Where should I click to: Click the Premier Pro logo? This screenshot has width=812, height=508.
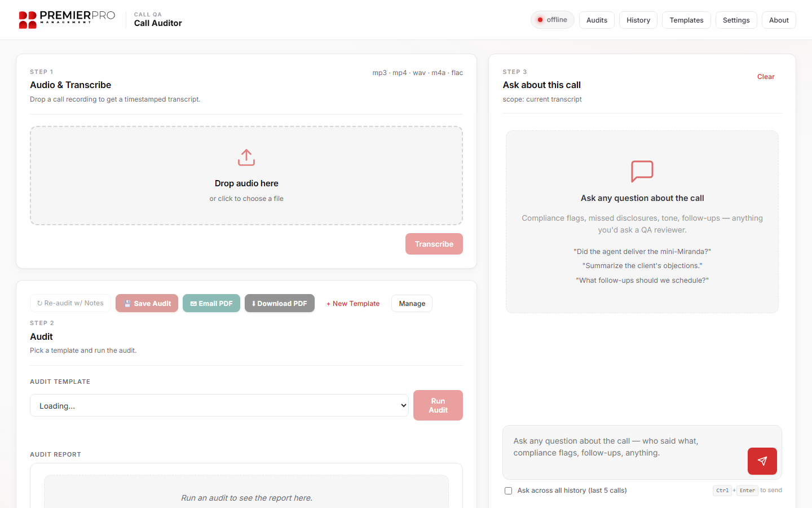pyautogui.click(x=67, y=20)
